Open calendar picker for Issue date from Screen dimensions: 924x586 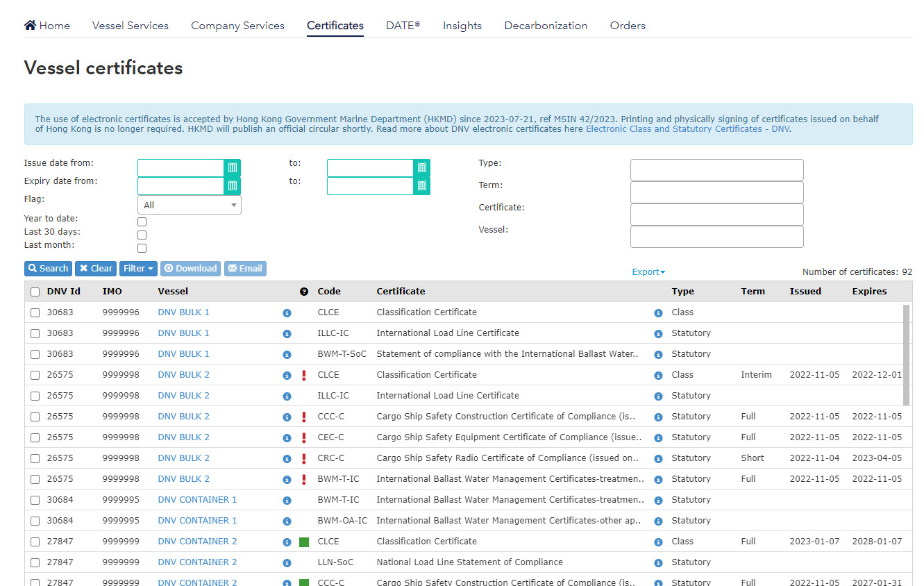[x=233, y=167]
